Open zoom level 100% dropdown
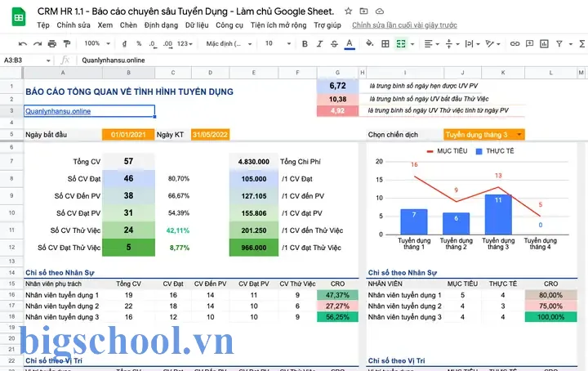This screenshot has height=371, width=588. click(97, 43)
